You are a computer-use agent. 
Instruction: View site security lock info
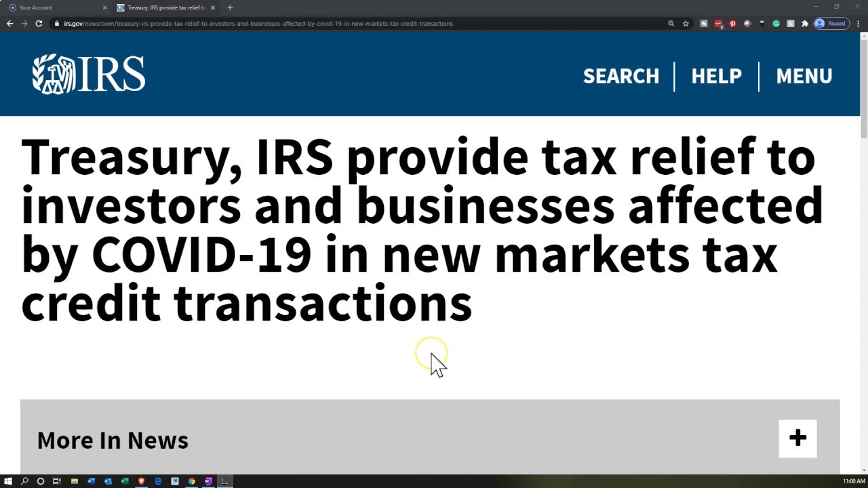coord(57,24)
